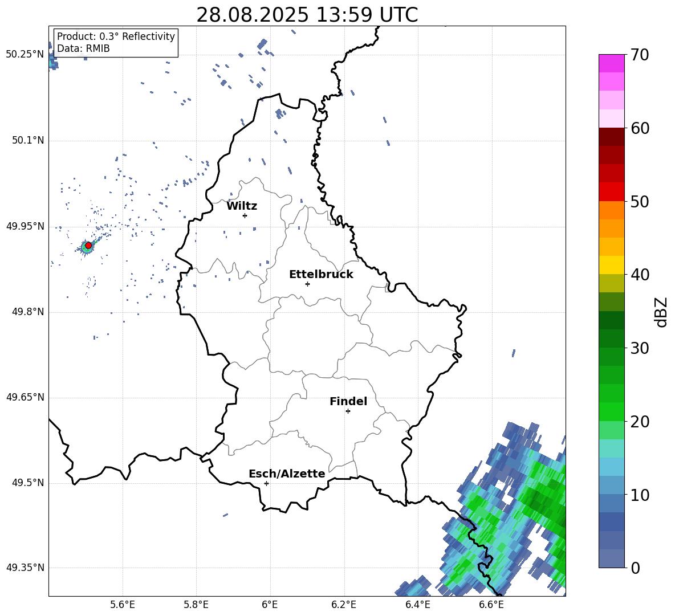675x616 pixels.
Task: Click the 20 value on colorbar
Action: coord(640,422)
